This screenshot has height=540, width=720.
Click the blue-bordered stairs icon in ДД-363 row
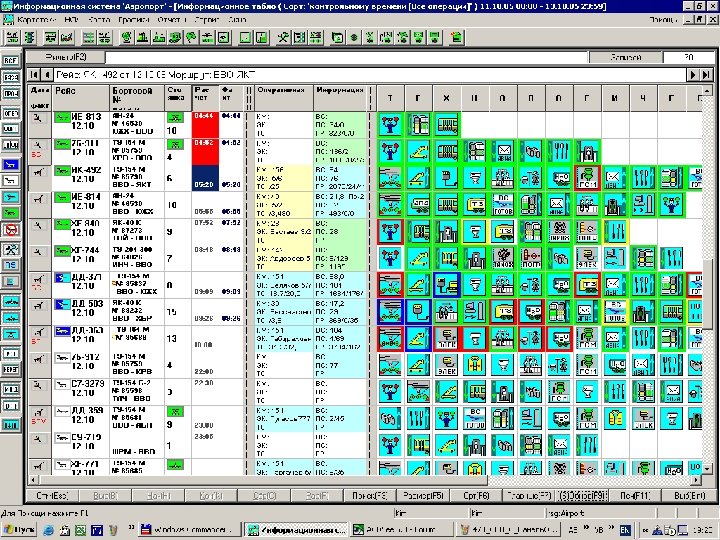[x=418, y=338]
